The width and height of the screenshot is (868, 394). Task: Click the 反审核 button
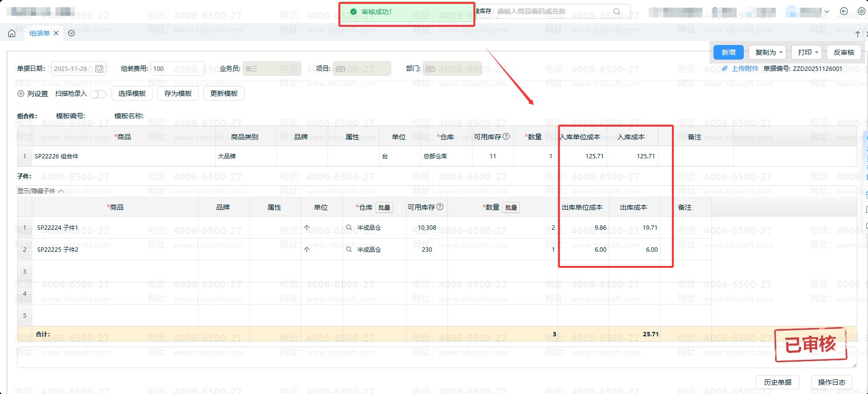click(x=844, y=52)
